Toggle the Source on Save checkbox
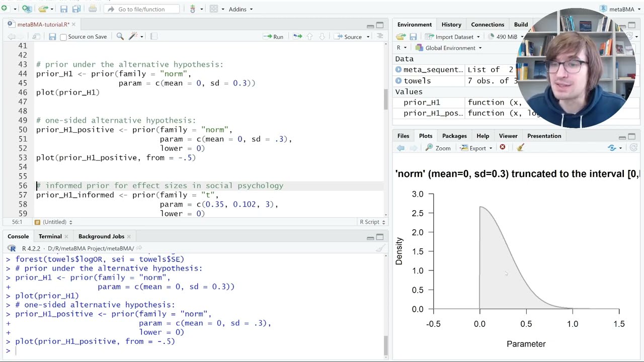 click(63, 37)
